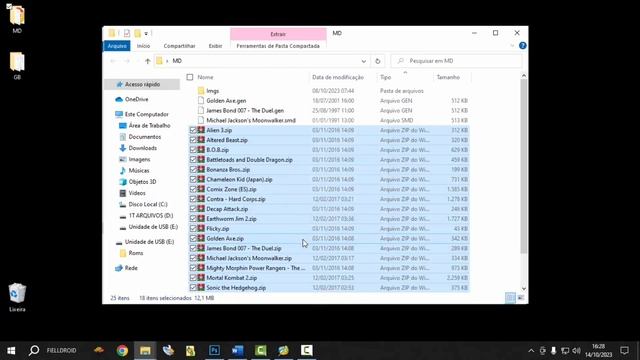Screen dimensions: 640x360
Task: Expand the ribbon chevron
Action: [x=512, y=46]
